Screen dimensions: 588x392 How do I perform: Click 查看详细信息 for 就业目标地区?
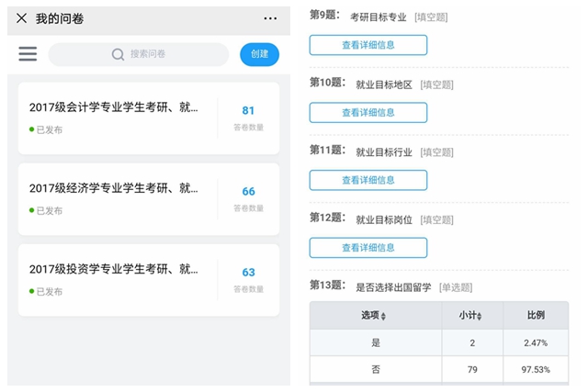(367, 113)
